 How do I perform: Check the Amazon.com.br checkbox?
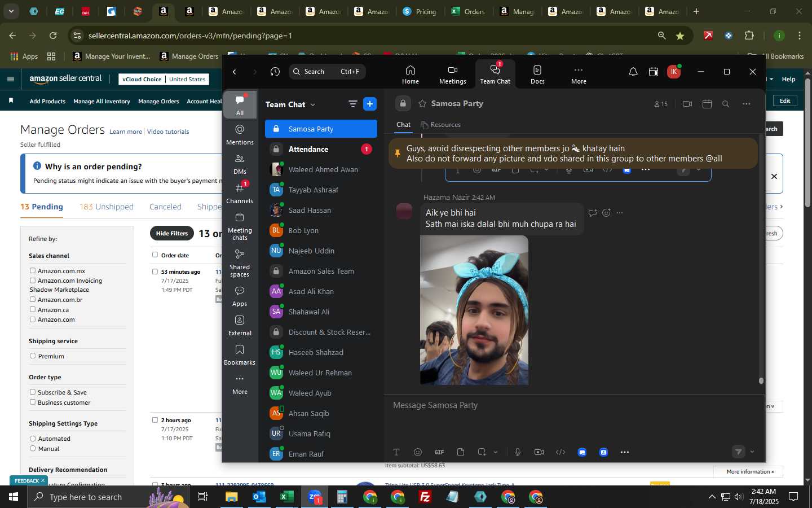pyautogui.click(x=33, y=300)
